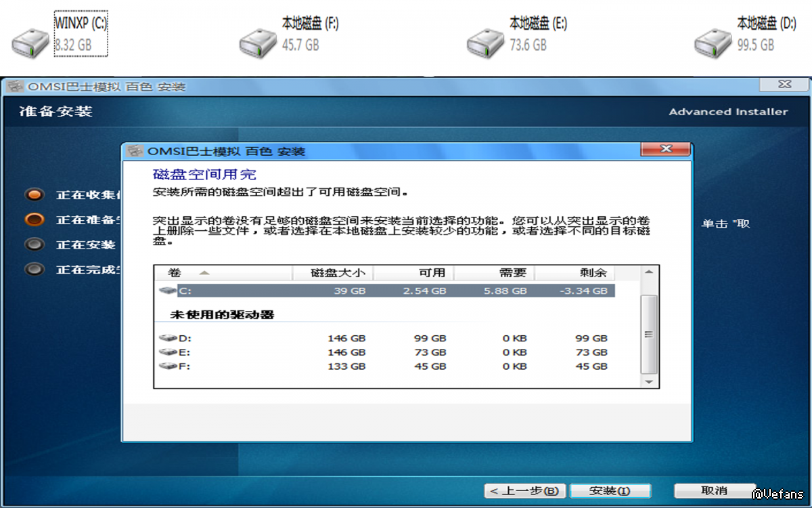The height and width of the screenshot is (508, 812).
Task: Click the '磁盘空间用完' dialog heading
Action: pyautogui.click(x=205, y=174)
